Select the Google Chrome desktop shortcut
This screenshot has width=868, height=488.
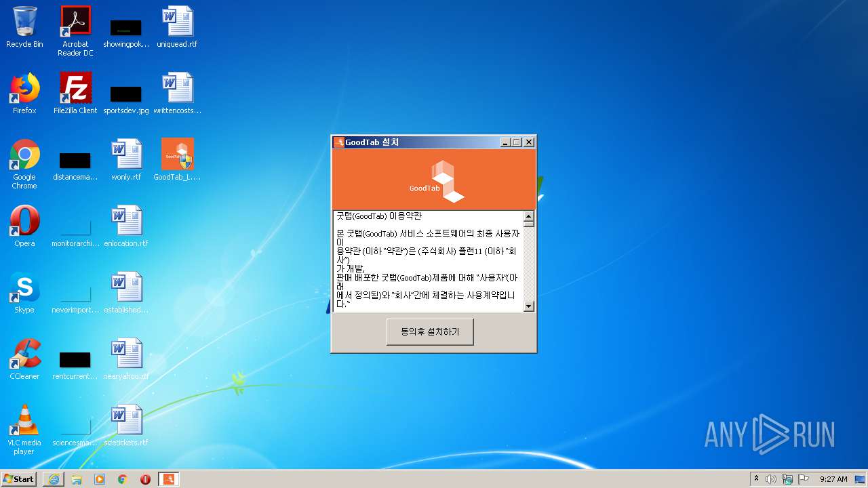[24, 164]
